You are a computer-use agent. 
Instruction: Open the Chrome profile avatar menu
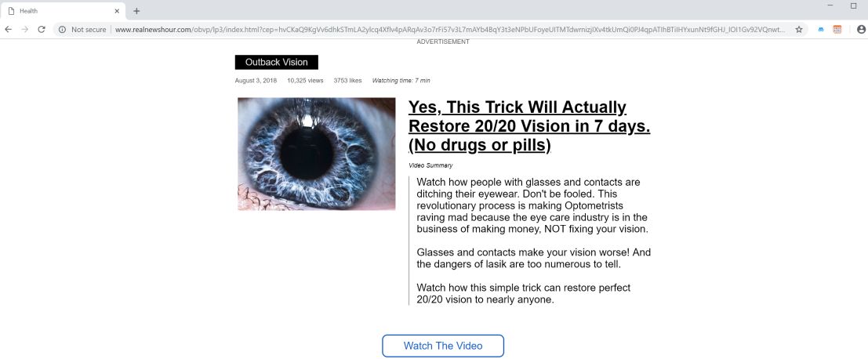861,29
